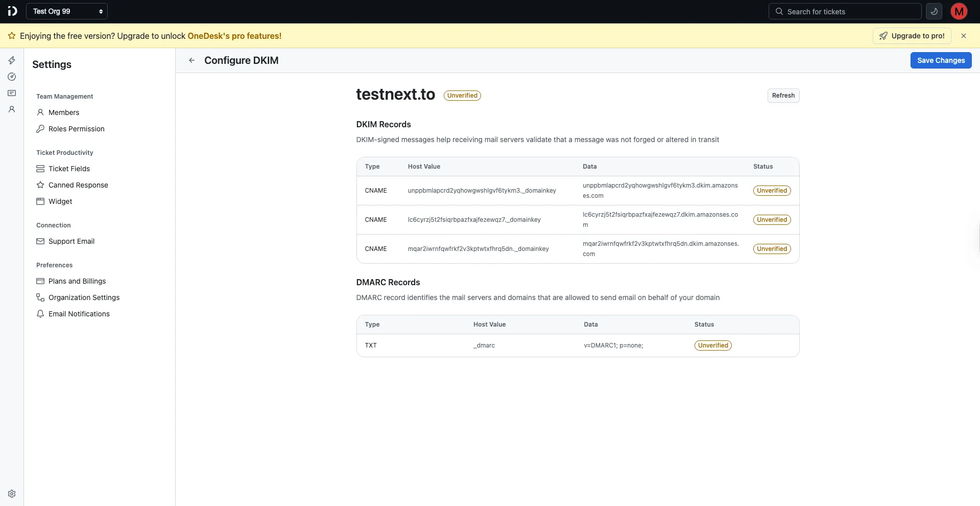
Task: Open the Canned Response settings
Action: coord(78,185)
